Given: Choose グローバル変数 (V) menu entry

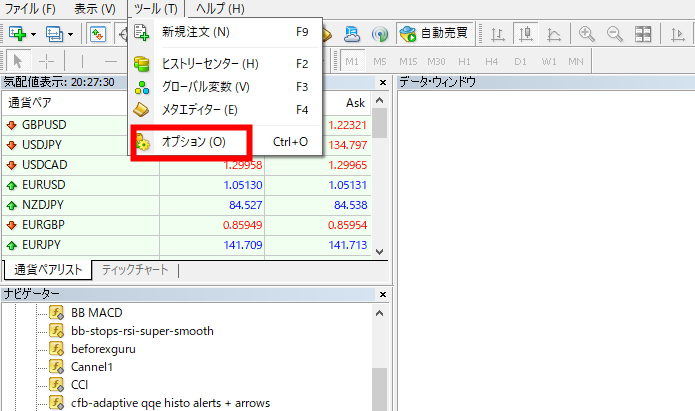Looking at the screenshot, I should point(225,87).
